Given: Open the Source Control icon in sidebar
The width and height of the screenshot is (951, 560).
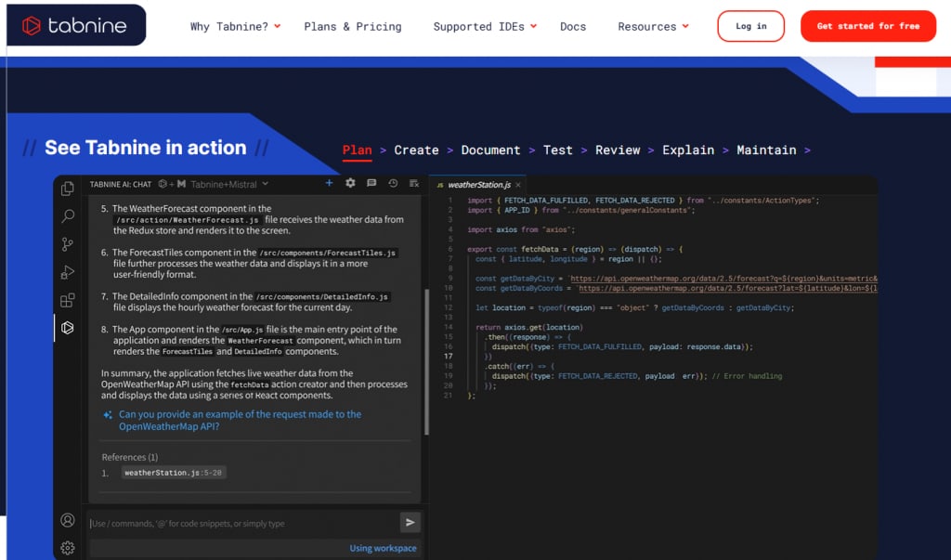Looking at the screenshot, I should click(67, 244).
